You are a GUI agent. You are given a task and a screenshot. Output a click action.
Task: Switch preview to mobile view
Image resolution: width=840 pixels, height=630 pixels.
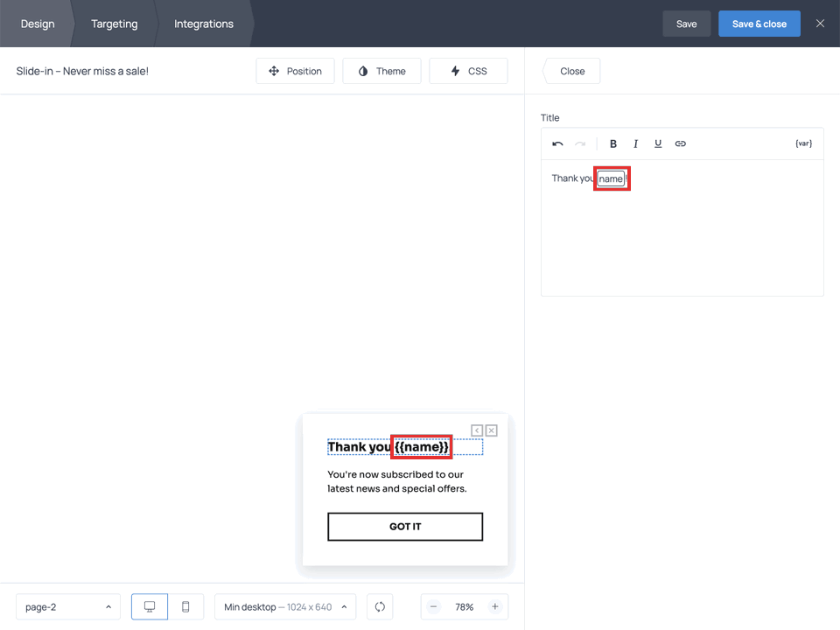click(186, 606)
